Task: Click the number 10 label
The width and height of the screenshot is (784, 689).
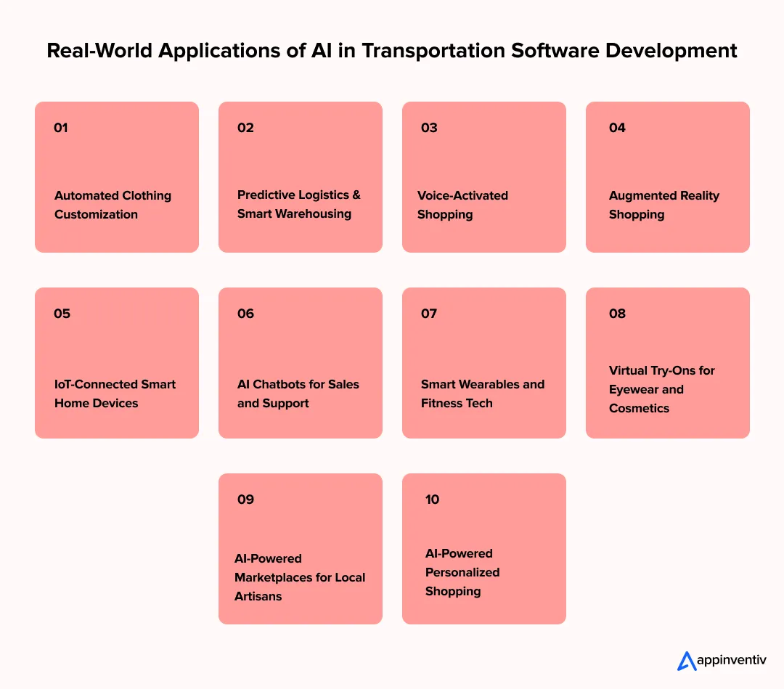Action: click(x=432, y=500)
